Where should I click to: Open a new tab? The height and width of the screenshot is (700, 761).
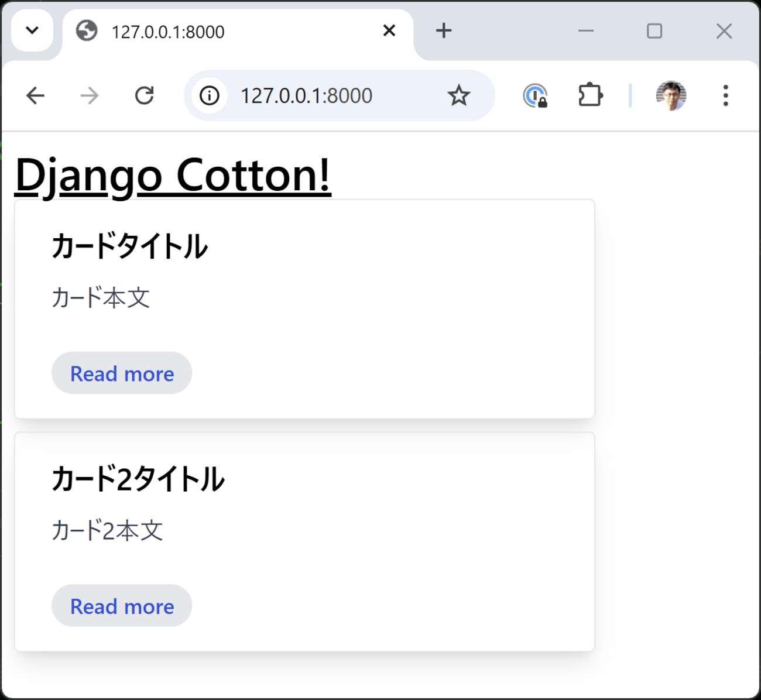444,30
